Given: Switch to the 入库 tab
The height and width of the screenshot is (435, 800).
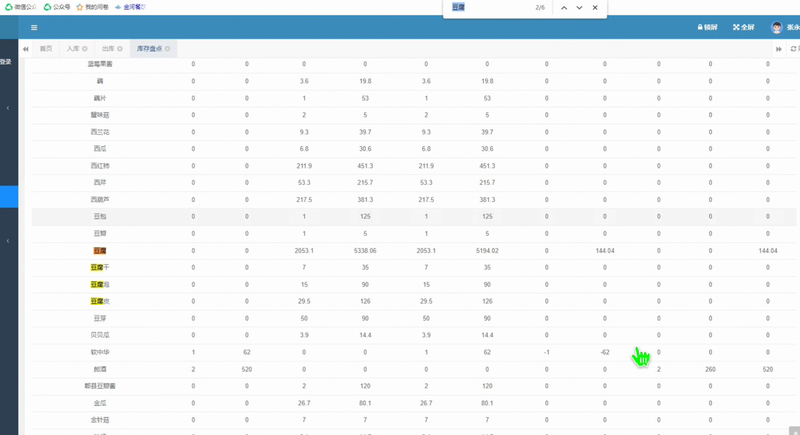Looking at the screenshot, I should (x=73, y=49).
